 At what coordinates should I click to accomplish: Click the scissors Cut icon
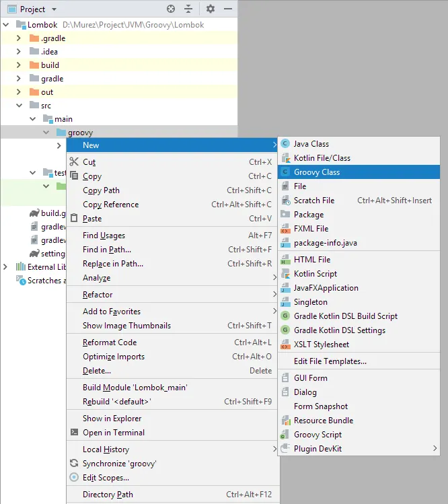click(x=74, y=161)
